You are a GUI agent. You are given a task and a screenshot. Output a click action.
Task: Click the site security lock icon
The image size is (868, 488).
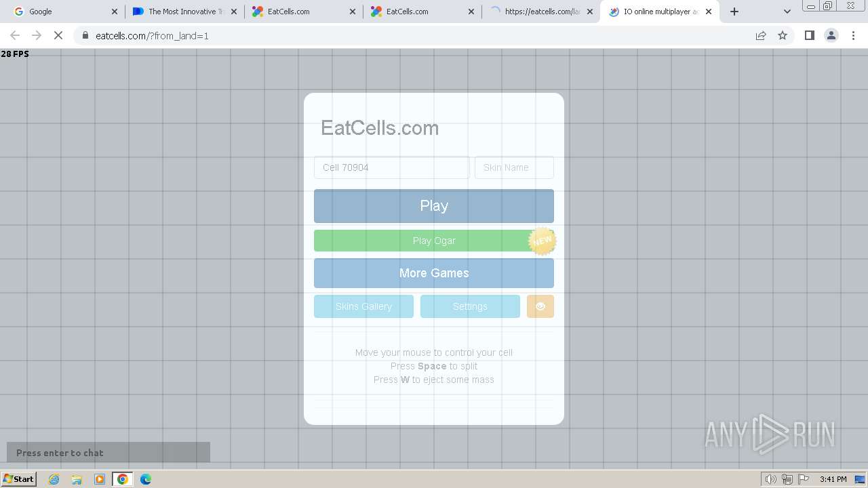tap(85, 35)
